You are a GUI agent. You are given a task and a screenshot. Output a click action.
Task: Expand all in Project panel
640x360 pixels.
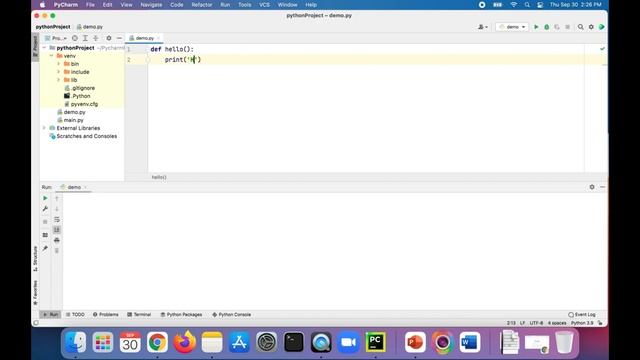tap(85, 38)
